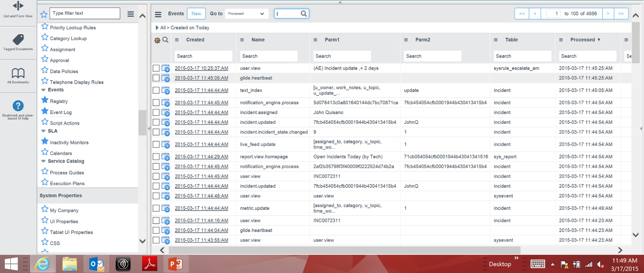Collapse the SLA section in navigator
This screenshot has width=644, height=273.
tap(43, 131)
